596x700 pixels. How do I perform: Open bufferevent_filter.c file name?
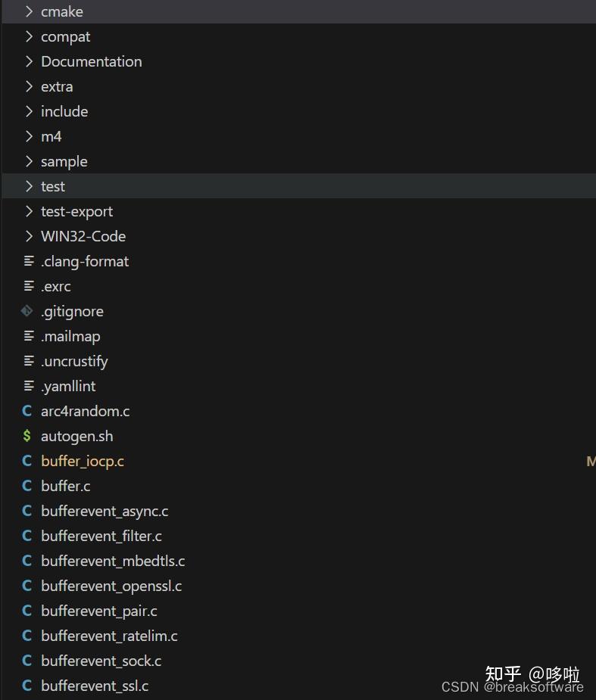click(101, 536)
